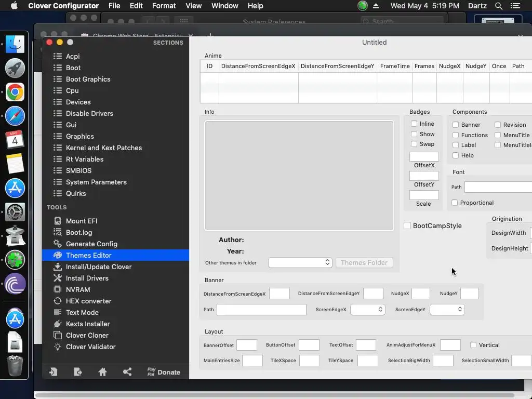The width and height of the screenshot is (532, 399).
Task: Click the TileXSpace input field
Action: [x=310, y=361]
